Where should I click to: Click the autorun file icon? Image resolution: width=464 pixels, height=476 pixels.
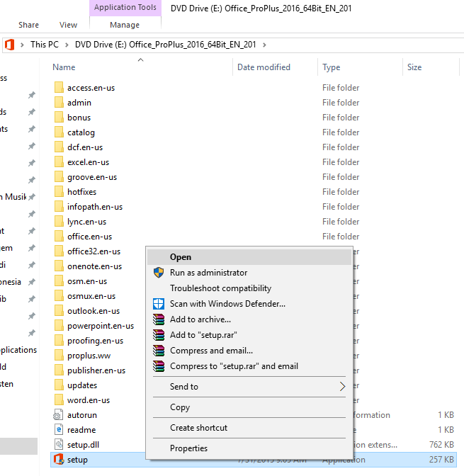pyautogui.click(x=58, y=414)
